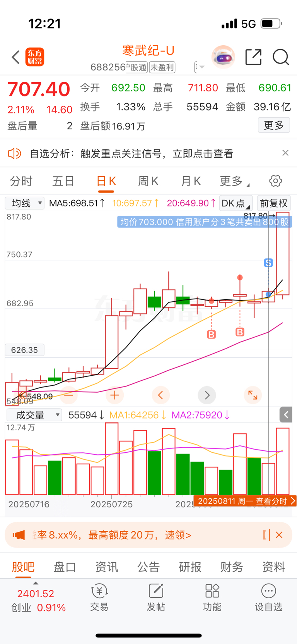The image size is (297, 644).
Task: Dismiss the 自选分析 notice with X
Action: (285, 153)
